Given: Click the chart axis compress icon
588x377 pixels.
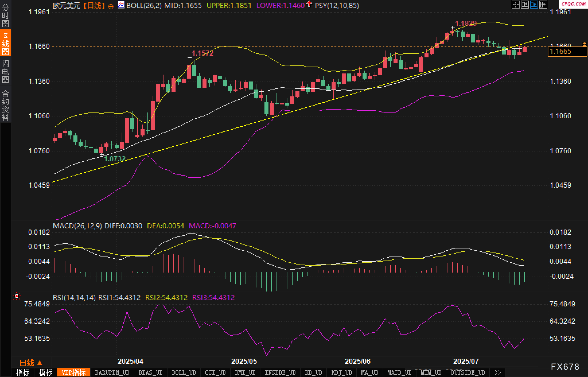Looking at the screenshot, I should tap(525, 5).
